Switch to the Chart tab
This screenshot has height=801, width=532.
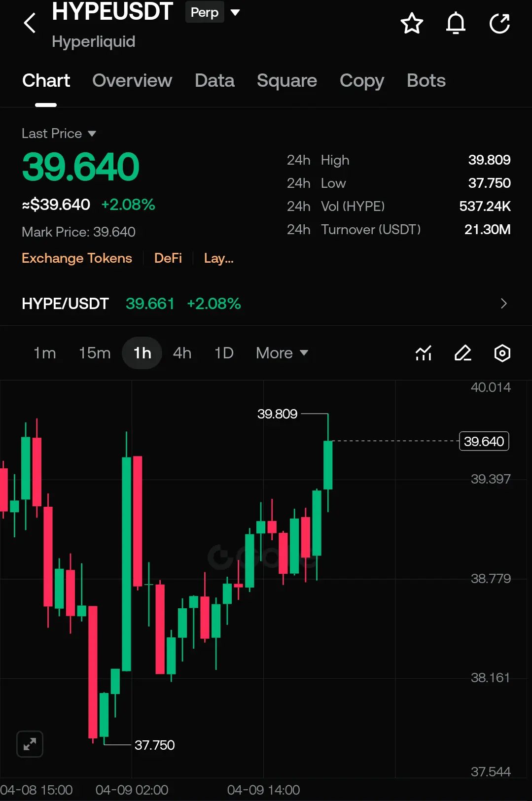(x=46, y=81)
